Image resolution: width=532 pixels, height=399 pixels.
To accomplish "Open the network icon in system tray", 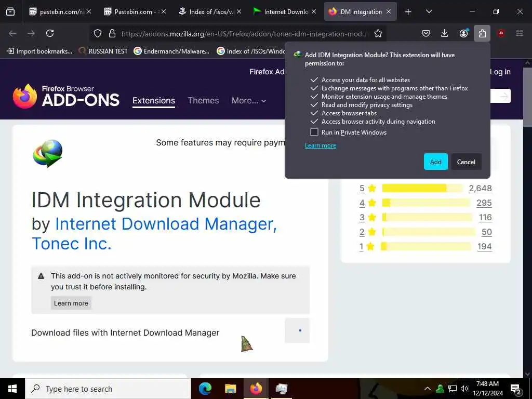I will click(453, 389).
